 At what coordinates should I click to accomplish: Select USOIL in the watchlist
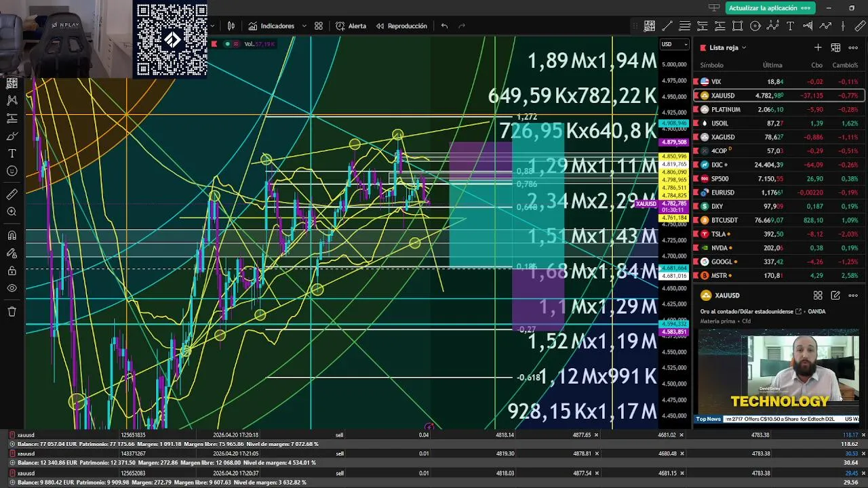tap(779, 123)
